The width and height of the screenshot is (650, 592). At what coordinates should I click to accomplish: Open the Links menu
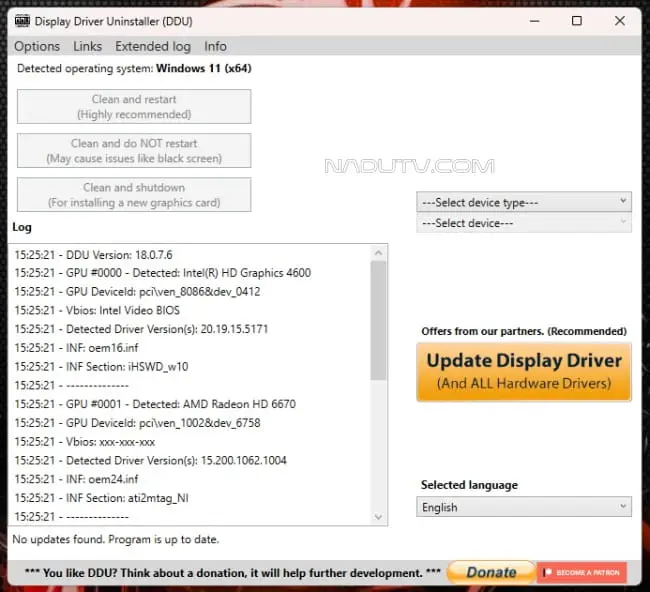coord(87,46)
